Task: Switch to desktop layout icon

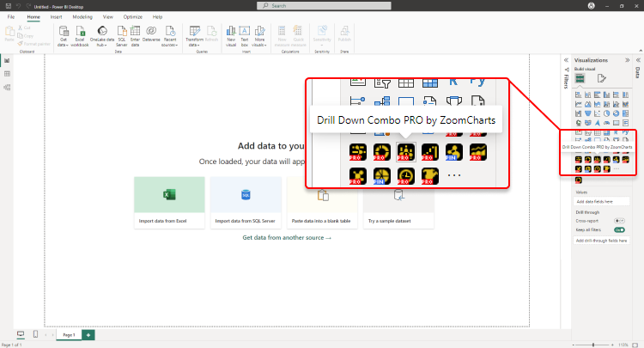Action: coord(21,334)
